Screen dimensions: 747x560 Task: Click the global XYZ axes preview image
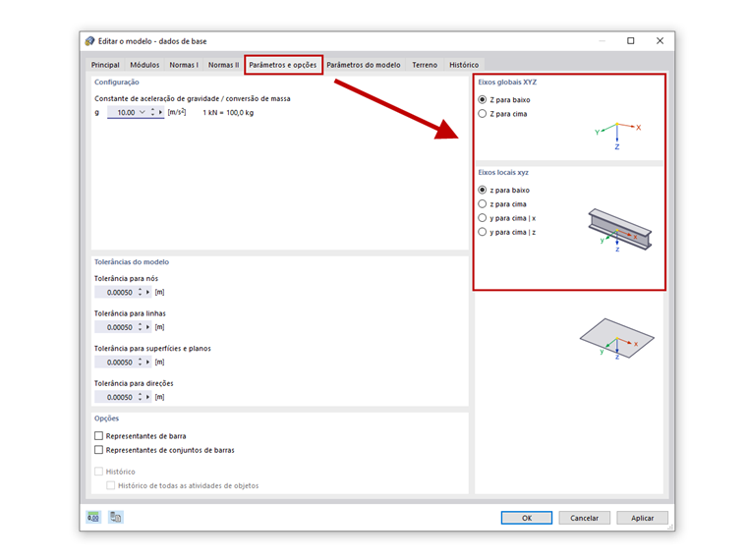(x=617, y=136)
